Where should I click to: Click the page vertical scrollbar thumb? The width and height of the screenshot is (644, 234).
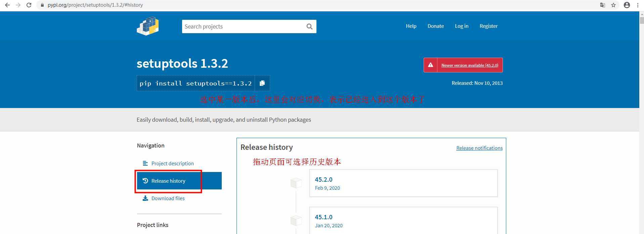[642, 20]
